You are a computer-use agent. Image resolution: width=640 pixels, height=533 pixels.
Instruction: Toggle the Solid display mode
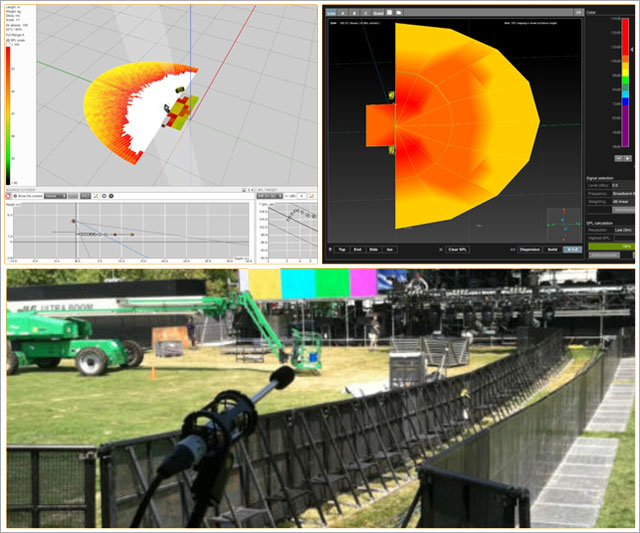coord(551,247)
